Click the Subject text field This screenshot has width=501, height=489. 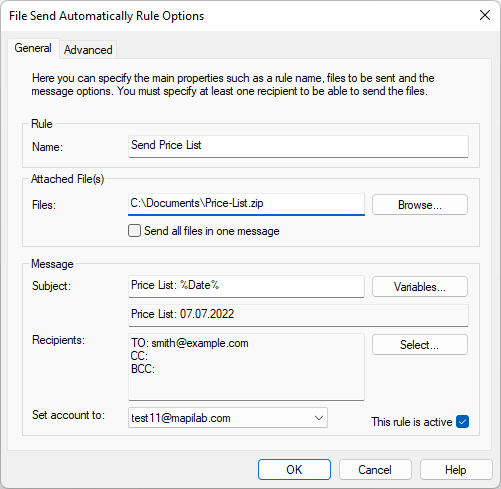[x=246, y=286]
